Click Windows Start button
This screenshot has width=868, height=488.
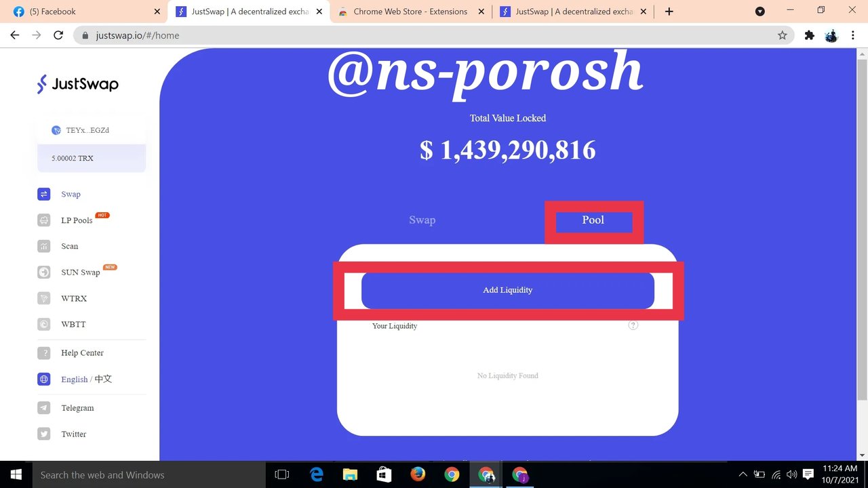click(16, 474)
